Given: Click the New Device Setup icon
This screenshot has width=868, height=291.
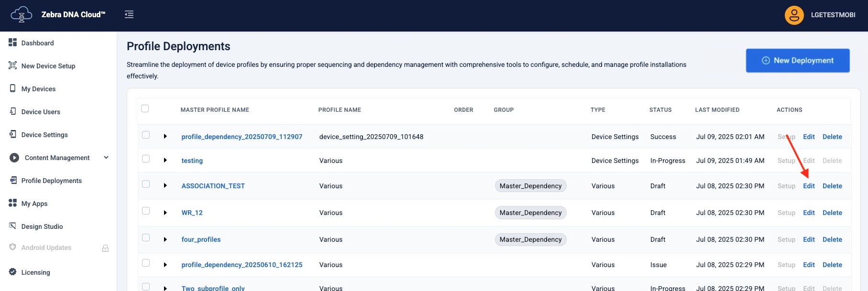Looking at the screenshot, I should (x=13, y=65).
